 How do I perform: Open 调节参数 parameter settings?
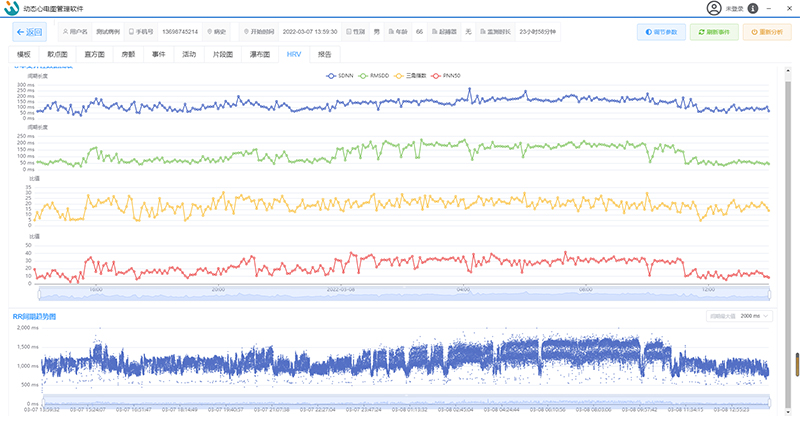pos(660,32)
